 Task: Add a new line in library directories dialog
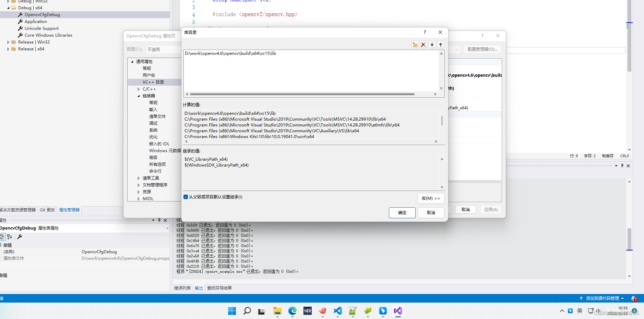[415, 44]
